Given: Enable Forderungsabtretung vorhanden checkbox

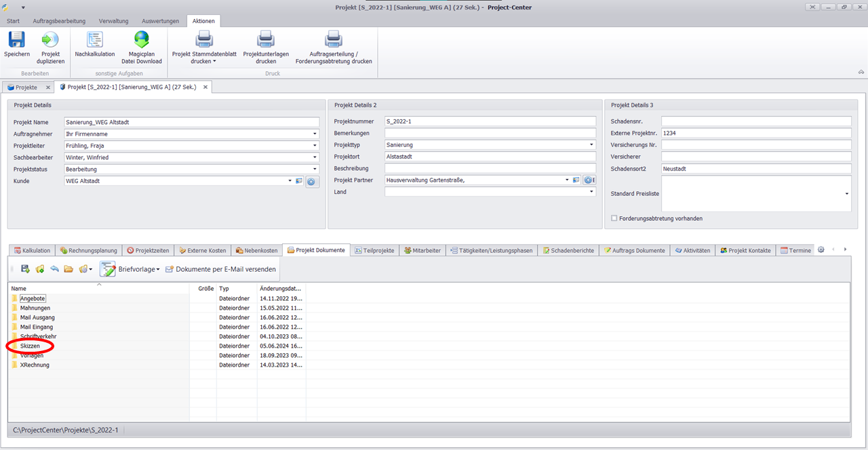Looking at the screenshot, I should 614,219.
